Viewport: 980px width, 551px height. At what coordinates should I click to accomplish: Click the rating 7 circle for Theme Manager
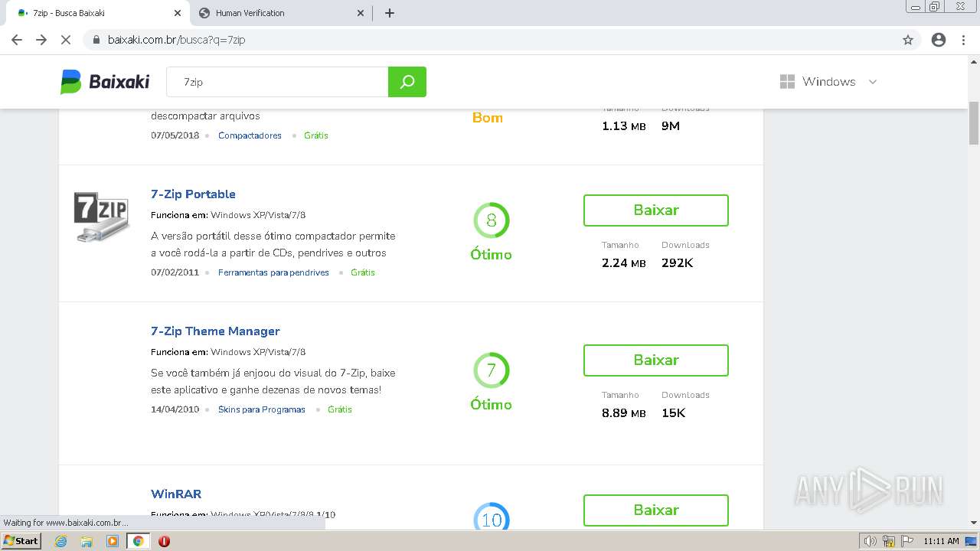click(492, 370)
